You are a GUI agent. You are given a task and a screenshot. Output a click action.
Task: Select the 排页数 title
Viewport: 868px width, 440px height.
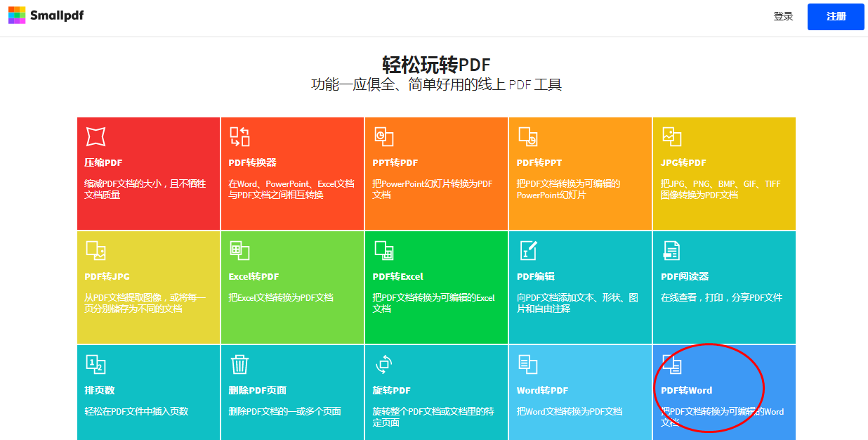pyautogui.click(x=99, y=391)
